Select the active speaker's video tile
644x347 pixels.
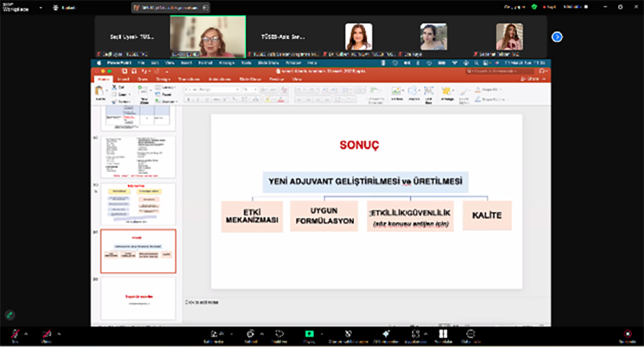tap(207, 36)
